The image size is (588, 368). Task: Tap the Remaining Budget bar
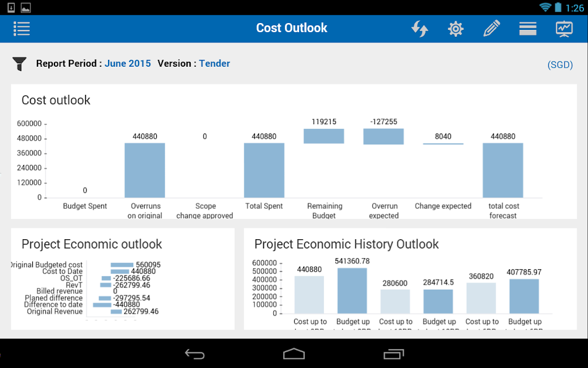click(324, 136)
